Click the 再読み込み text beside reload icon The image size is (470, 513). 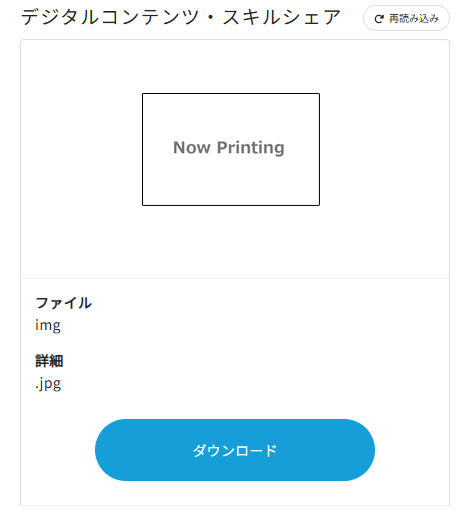tap(414, 19)
